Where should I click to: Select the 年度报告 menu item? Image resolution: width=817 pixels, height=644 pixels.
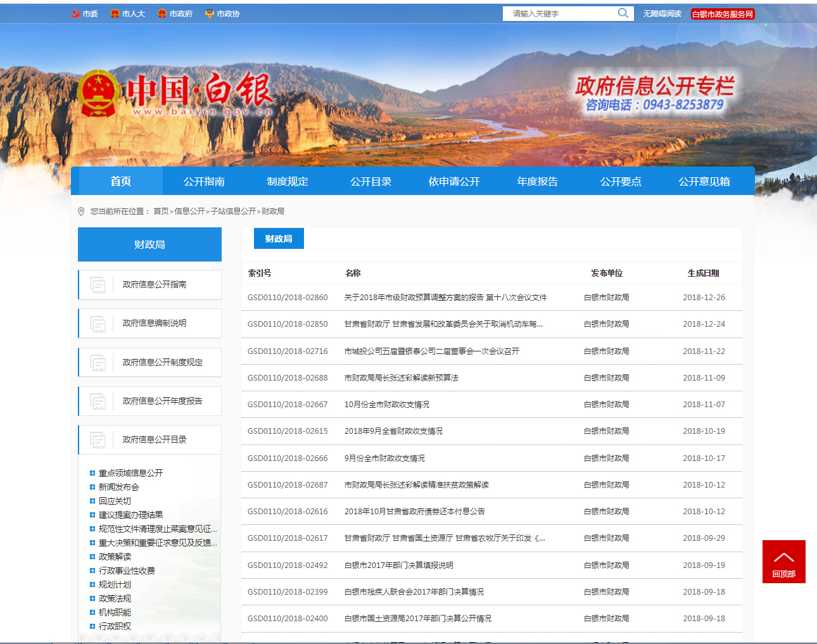tap(537, 181)
